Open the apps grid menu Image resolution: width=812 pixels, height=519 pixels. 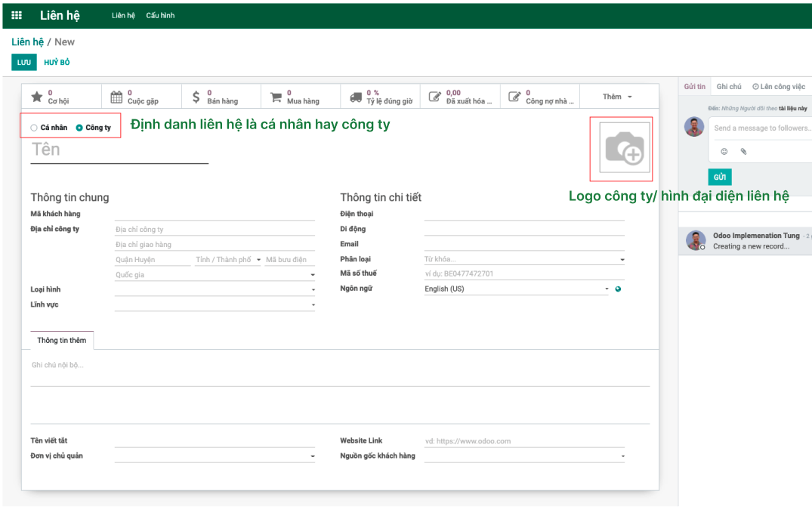(x=17, y=15)
